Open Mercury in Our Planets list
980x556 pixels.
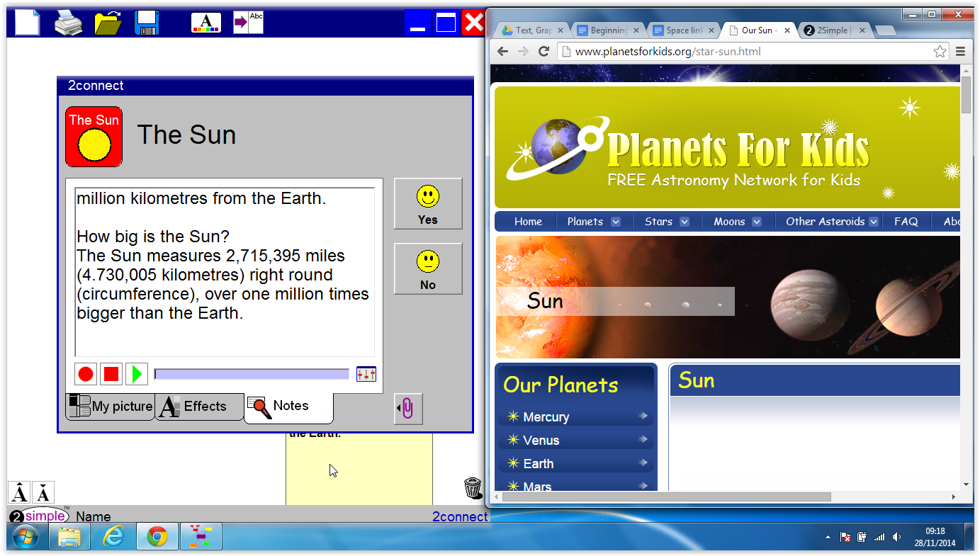tap(577, 416)
